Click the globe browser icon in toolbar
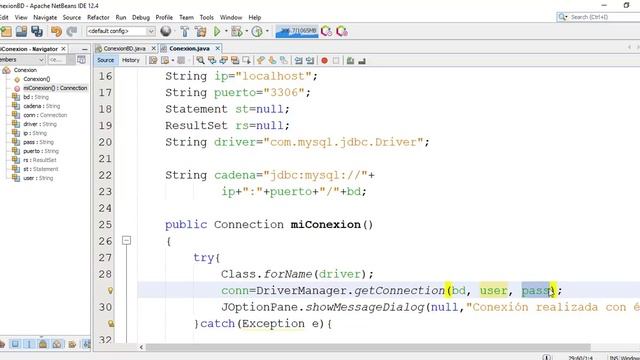 [x=166, y=31]
